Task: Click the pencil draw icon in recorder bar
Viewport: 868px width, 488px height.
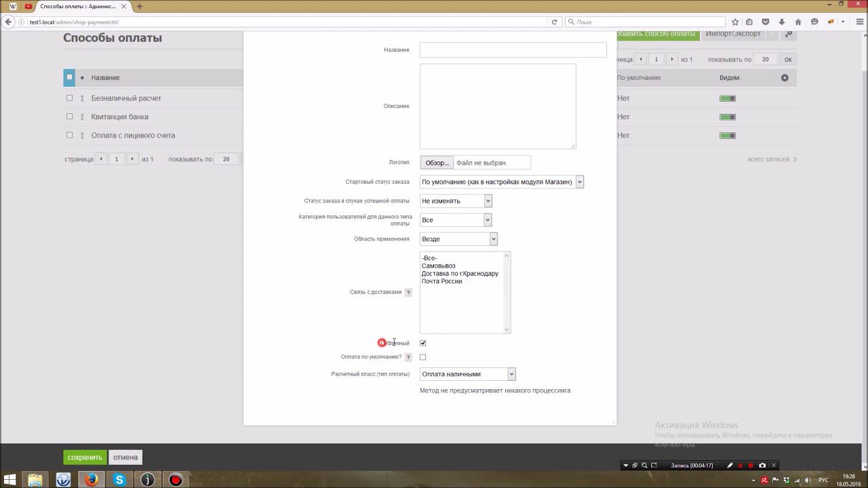Action: [x=730, y=466]
